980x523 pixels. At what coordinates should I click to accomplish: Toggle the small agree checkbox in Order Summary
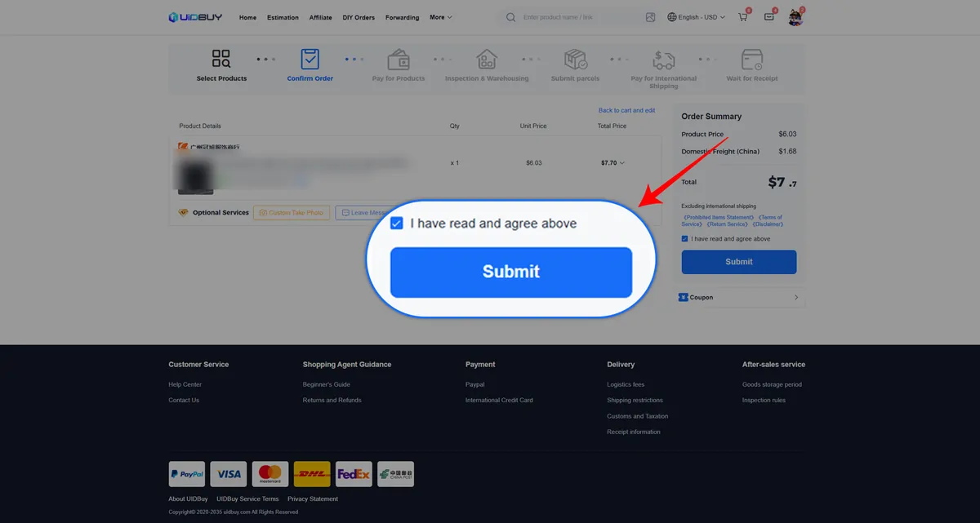pos(684,239)
